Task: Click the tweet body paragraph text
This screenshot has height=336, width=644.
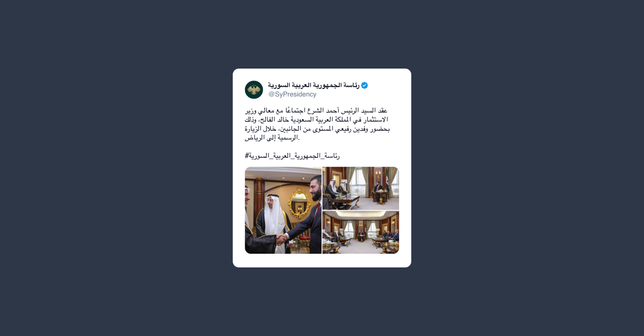Action: coord(317,124)
